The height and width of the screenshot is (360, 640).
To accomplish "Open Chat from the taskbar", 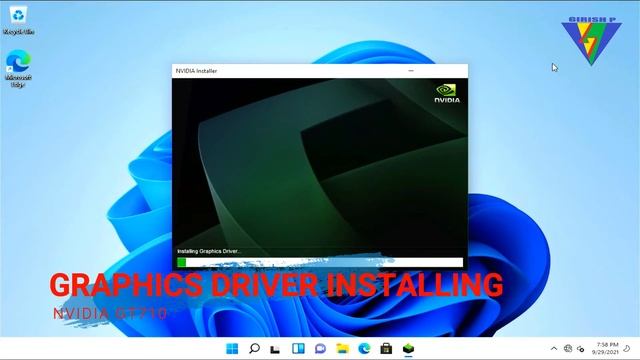I will 320,349.
